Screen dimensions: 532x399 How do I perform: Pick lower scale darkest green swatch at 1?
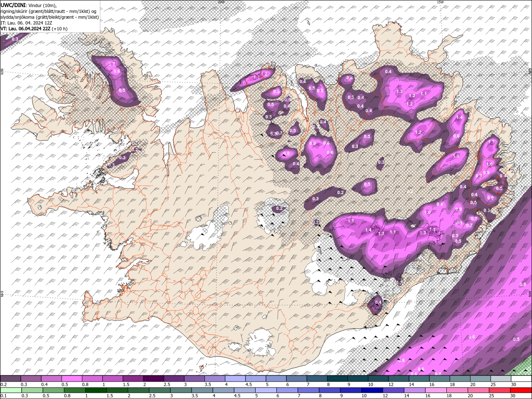pyautogui.click(x=96, y=390)
